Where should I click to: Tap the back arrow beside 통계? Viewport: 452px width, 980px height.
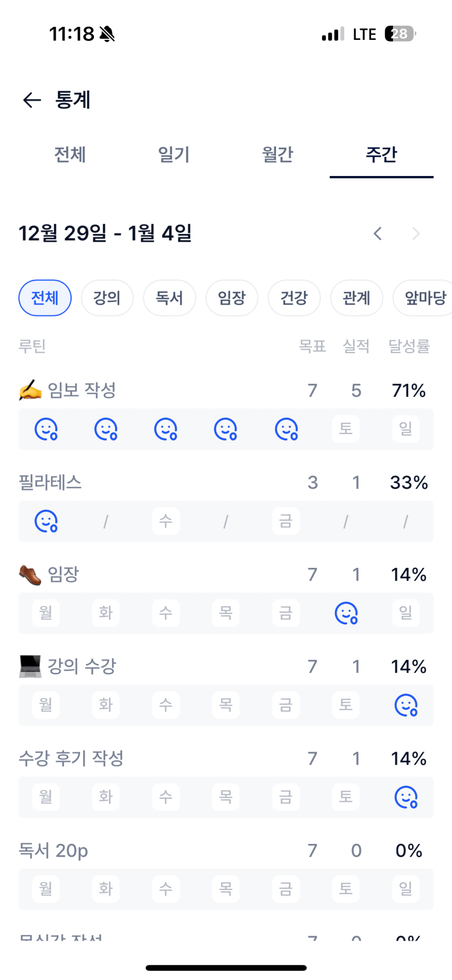32,100
